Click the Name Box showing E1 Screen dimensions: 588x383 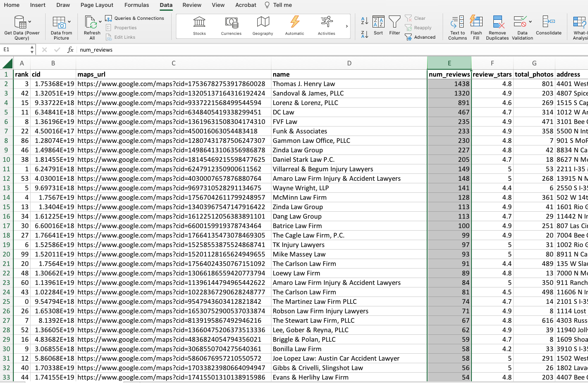point(17,50)
